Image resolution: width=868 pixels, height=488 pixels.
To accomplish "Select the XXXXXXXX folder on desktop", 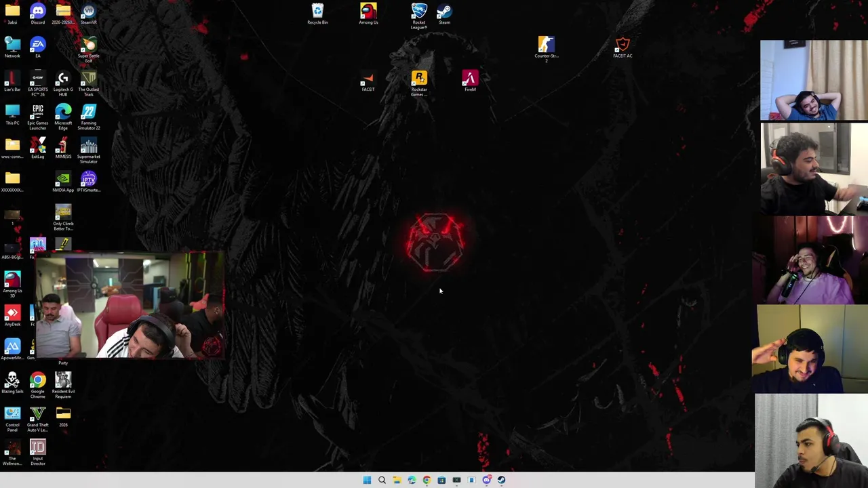I will pyautogui.click(x=12, y=181).
